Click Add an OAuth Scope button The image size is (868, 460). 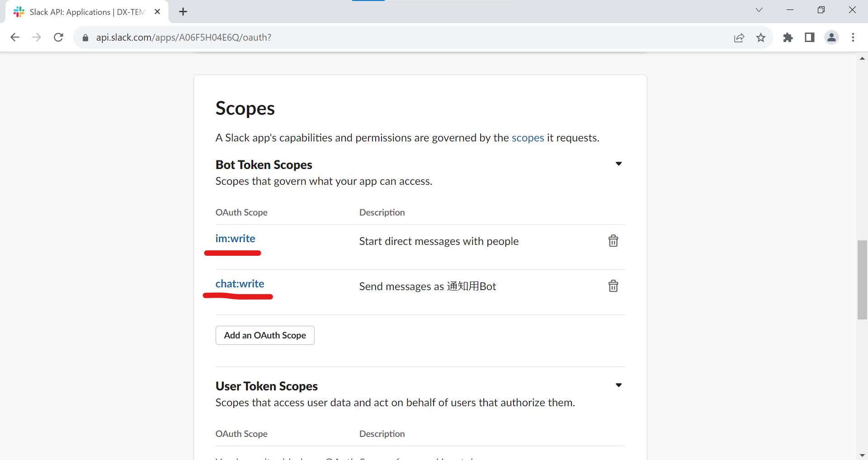(x=265, y=335)
